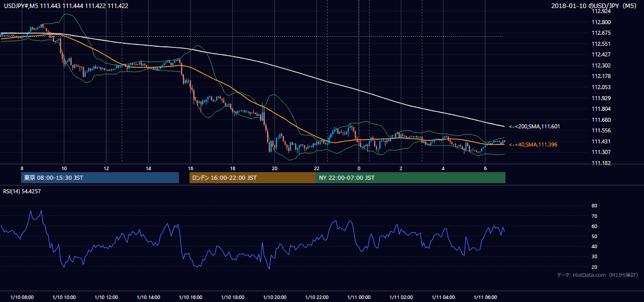The image size is (644, 302).
Task: Click the 1/11 02:00 bottom time label
Action: click(x=401, y=297)
